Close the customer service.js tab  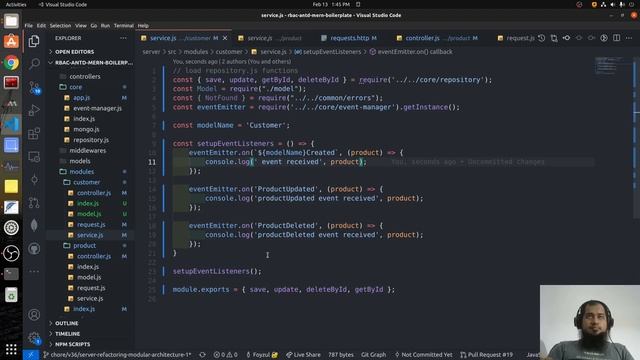(225, 38)
